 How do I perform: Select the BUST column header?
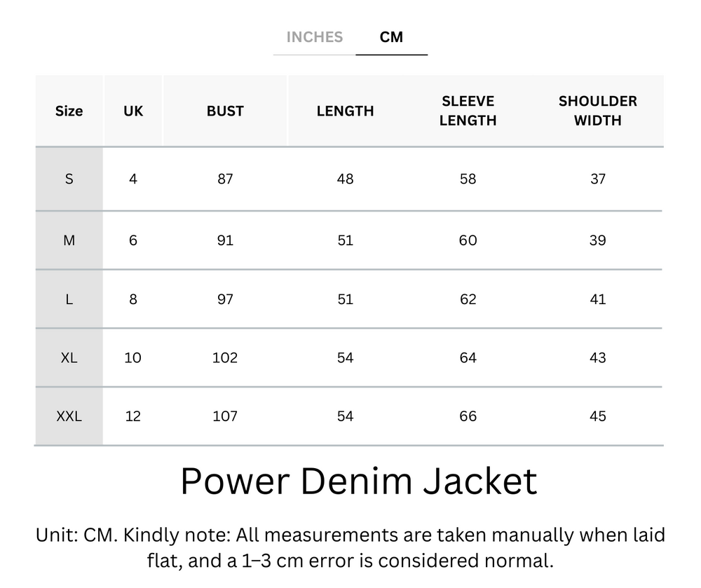pyautogui.click(x=225, y=111)
